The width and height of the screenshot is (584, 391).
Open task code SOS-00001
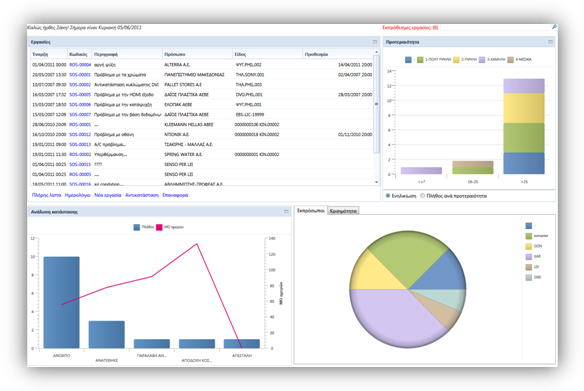80,75
